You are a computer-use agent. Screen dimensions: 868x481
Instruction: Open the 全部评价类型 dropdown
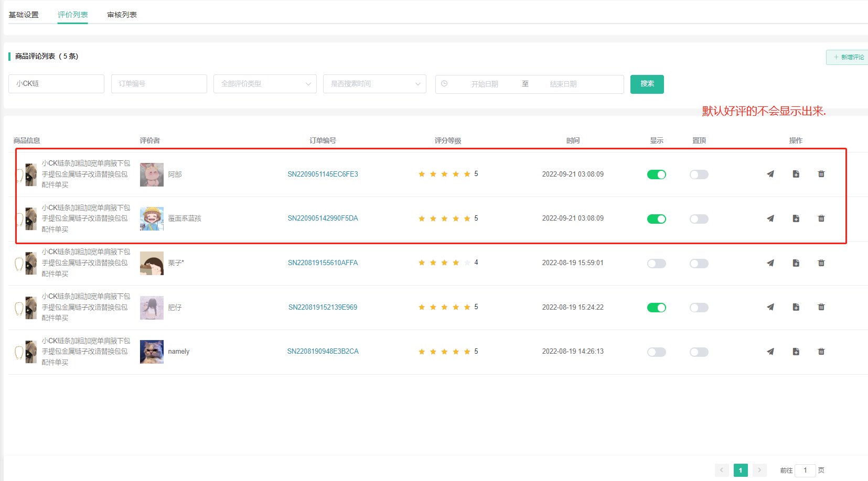(265, 84)
